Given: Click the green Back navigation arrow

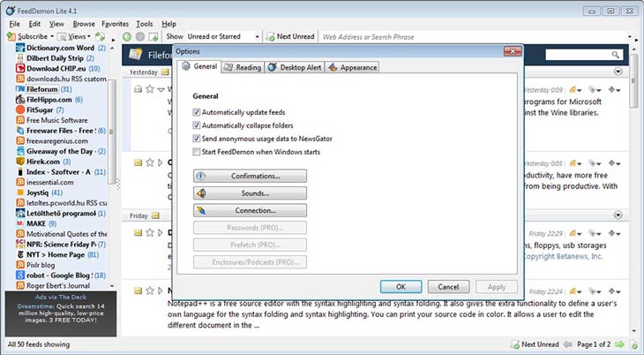Looking at the screenshot, I should click(x=127, y=37).
